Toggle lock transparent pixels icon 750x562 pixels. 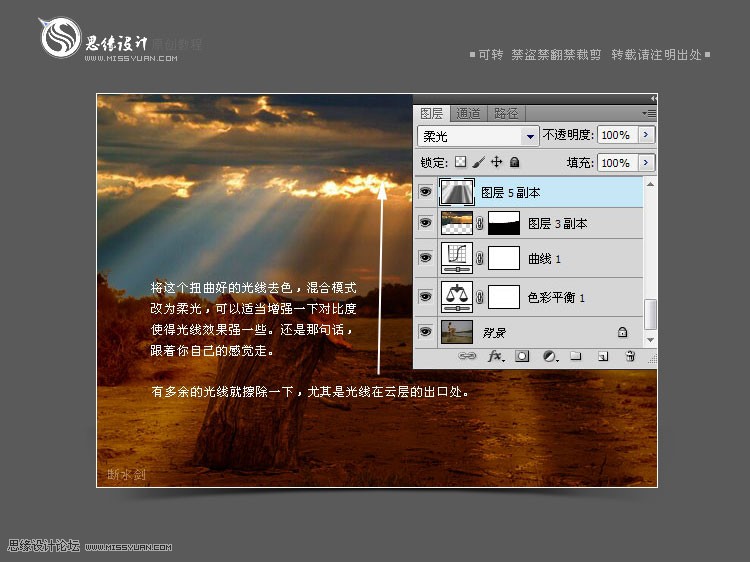coord(460,162)
